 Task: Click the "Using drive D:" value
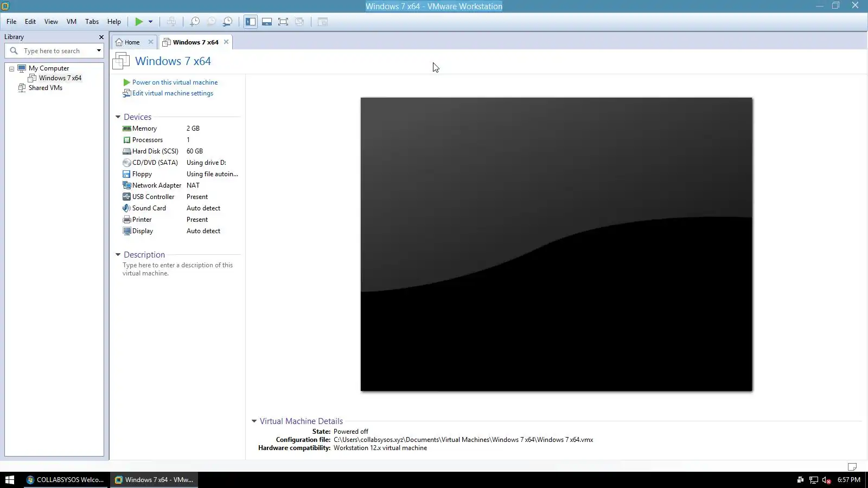click(206, 163)
